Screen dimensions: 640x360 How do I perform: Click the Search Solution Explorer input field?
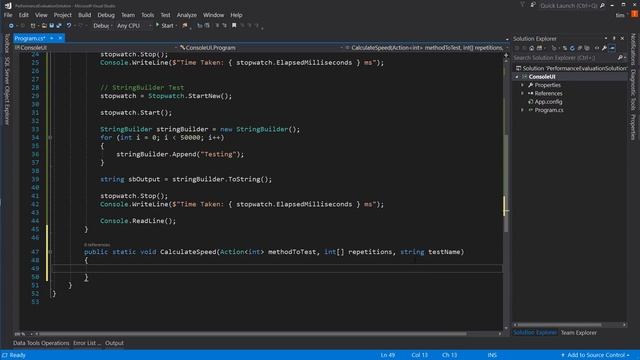565,58
